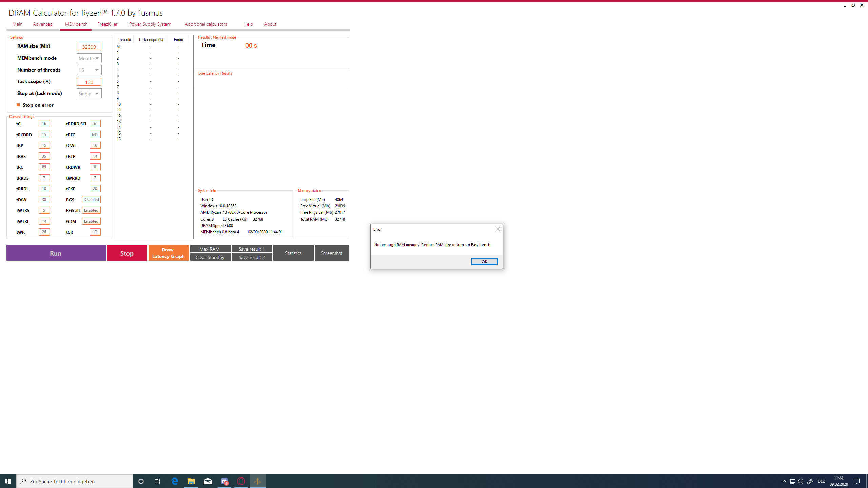Click Save result 1
868x488 pixels.
click(252, 249)
